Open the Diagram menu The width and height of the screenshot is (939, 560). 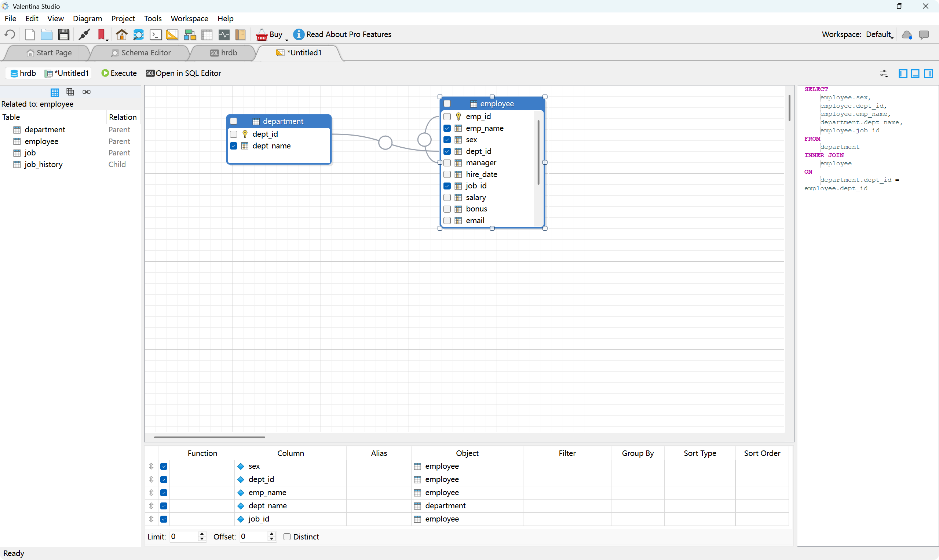click(x=87, y=18)
